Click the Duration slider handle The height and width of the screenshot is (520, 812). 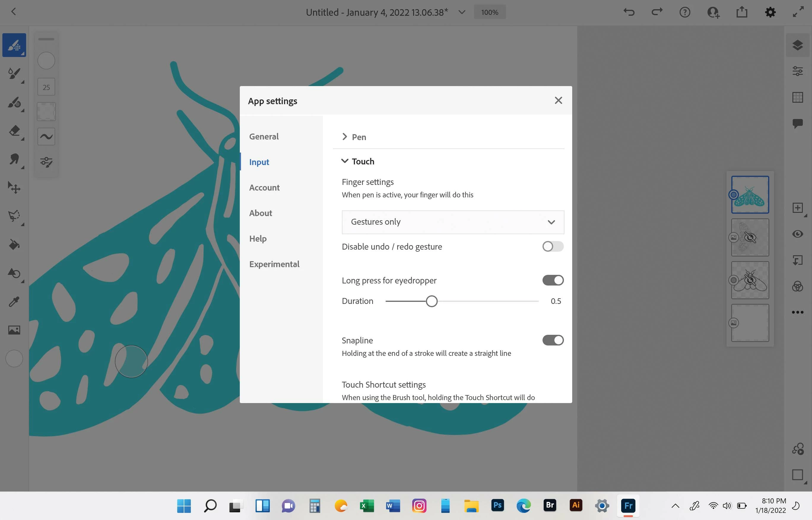pos(432,301)
